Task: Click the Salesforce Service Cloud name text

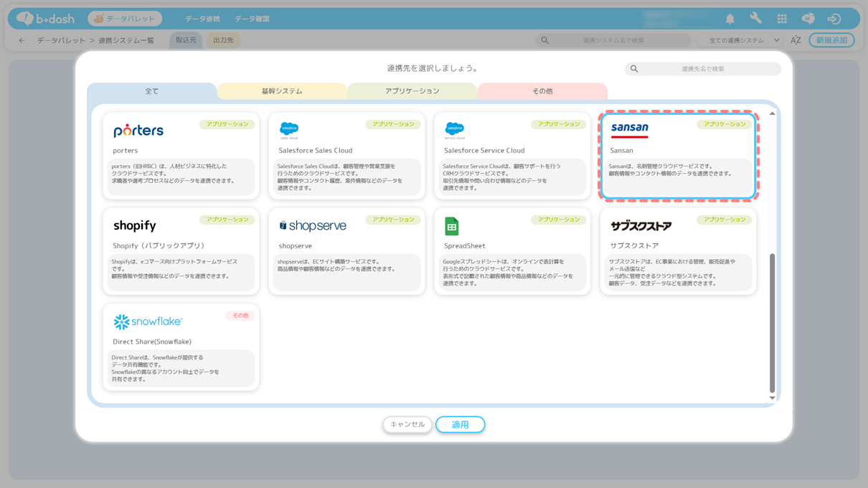Action: tap(484, 151)
